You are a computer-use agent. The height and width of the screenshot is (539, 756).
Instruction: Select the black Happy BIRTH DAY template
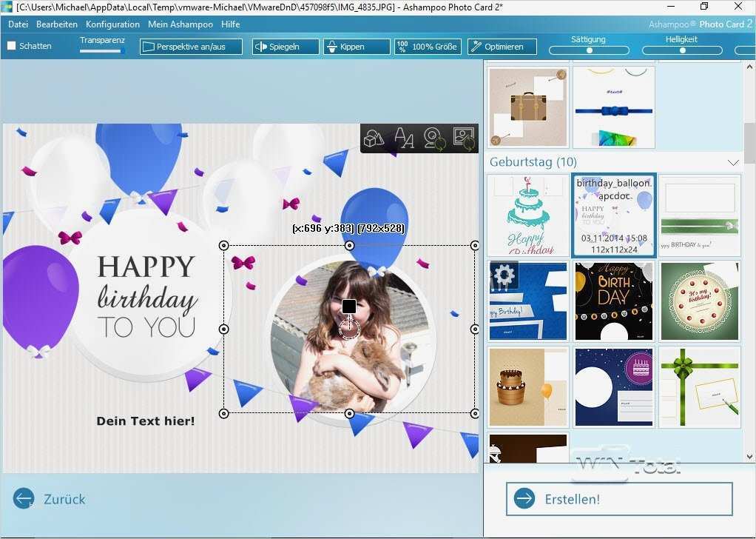pos(614,301)
